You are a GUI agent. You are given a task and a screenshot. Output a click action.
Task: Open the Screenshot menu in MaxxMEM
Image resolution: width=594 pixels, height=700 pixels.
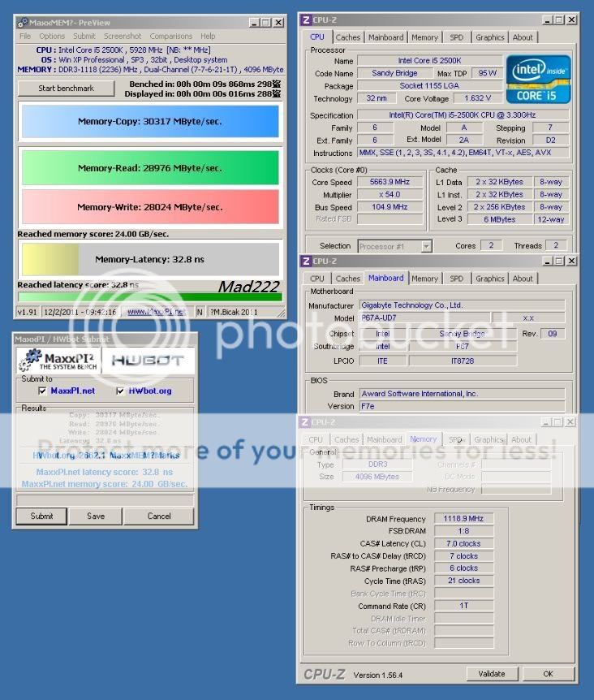(123, 37)
